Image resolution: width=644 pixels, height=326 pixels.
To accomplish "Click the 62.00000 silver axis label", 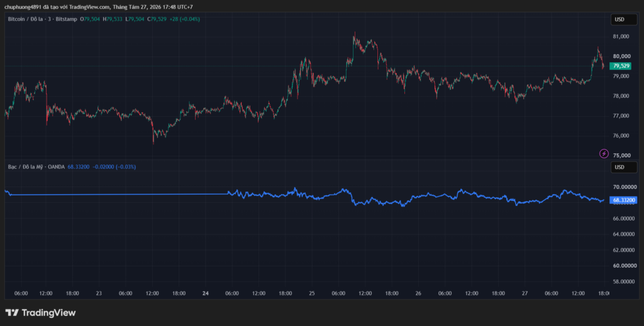I will coord(623,250).
